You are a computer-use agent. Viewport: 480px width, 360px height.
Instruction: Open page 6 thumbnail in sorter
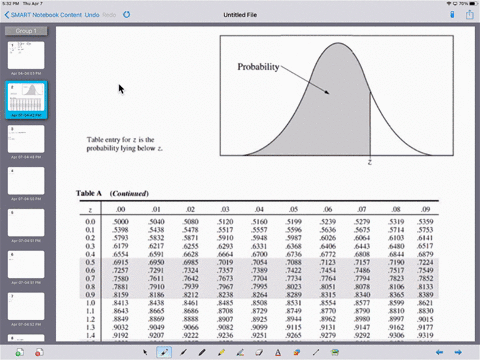26,265
